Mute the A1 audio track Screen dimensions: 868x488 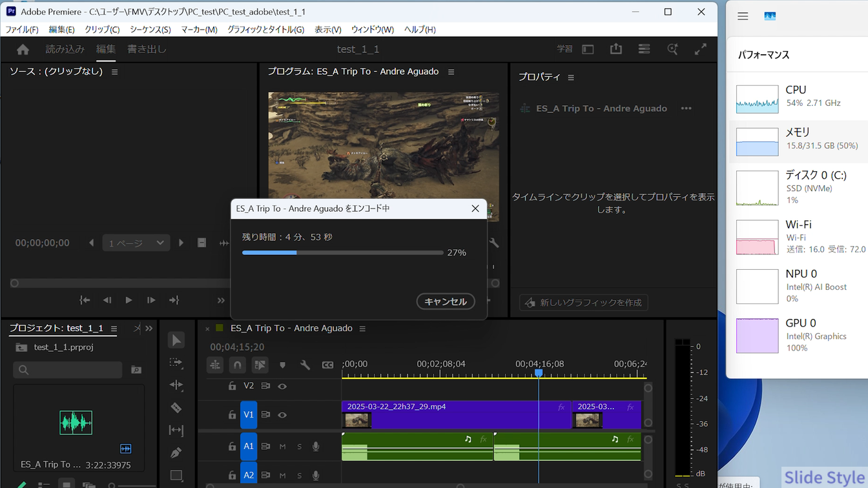click(282, 447)
